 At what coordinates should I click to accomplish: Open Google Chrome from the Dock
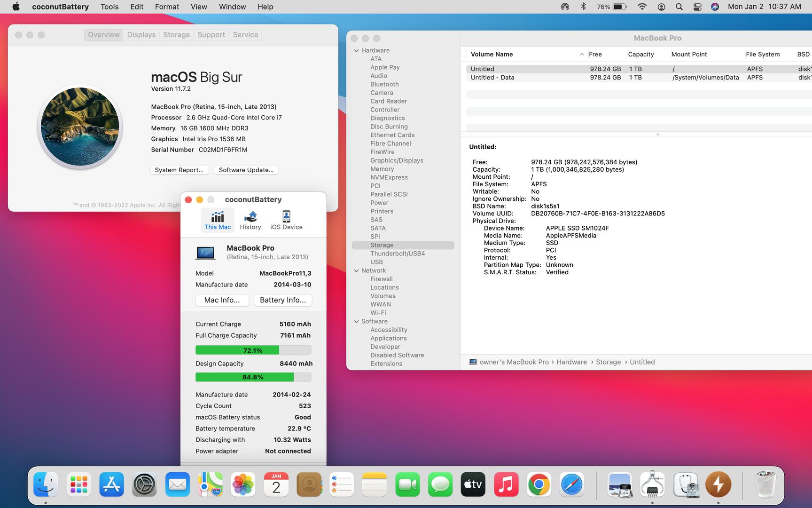click(539, 484)
